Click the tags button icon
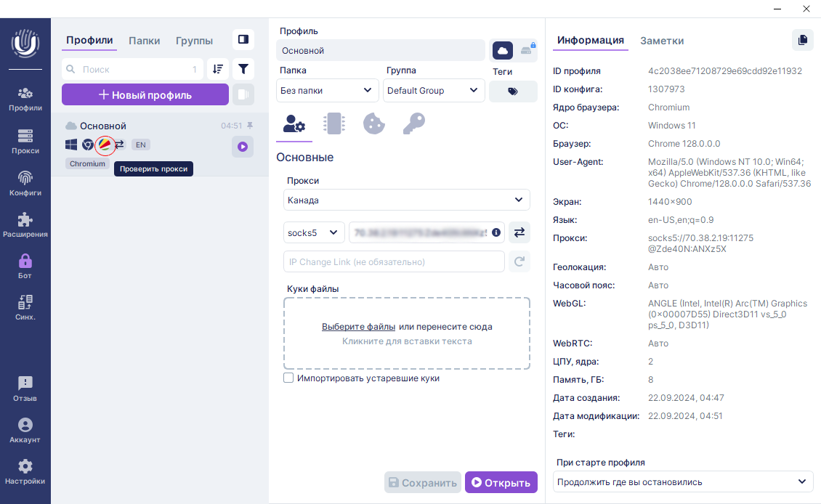The height and width of the screenshot is (504, 821). pos(513,92)
